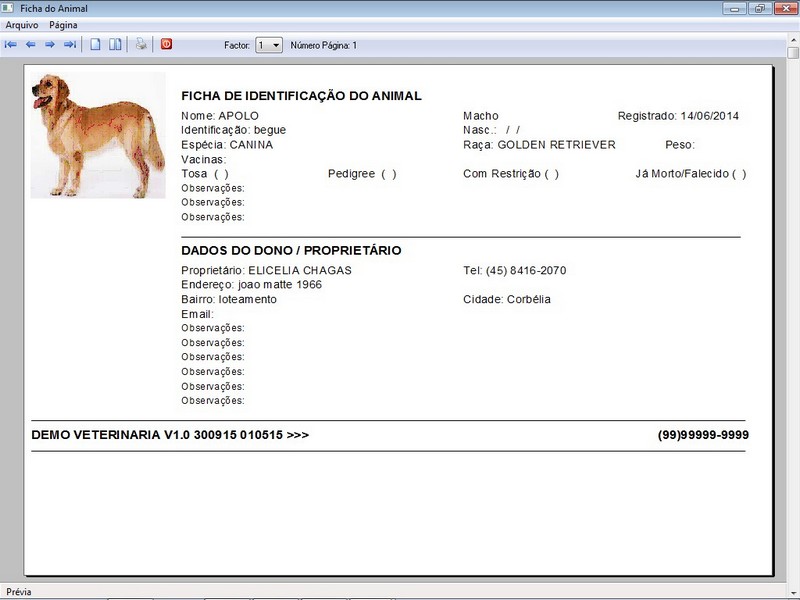Click 'DADOS DO DONO / PROPRIETÁRIO' heading
The width and height of the screenshot is (800, 600).
coord(291,251)
